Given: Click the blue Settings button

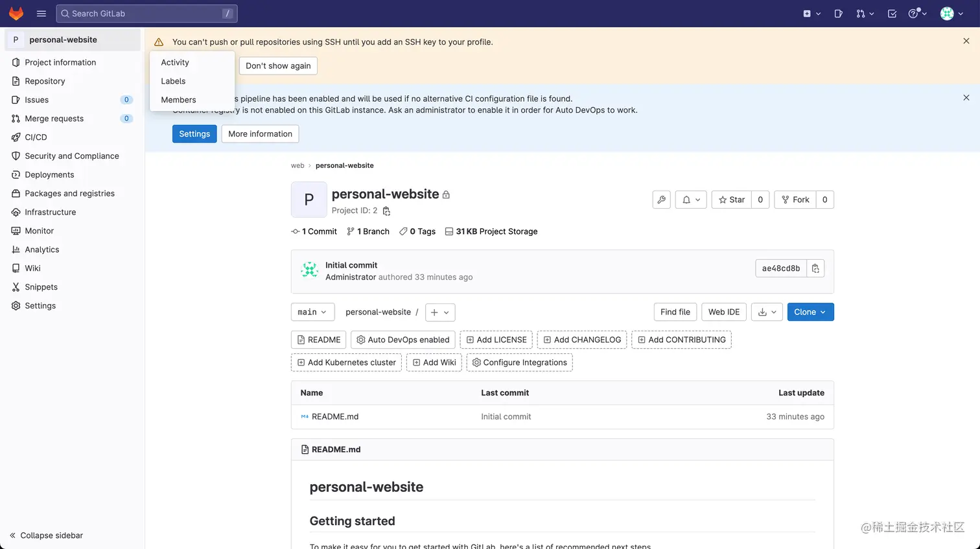Looking at the screenshot, I should [x=194, y=134].
